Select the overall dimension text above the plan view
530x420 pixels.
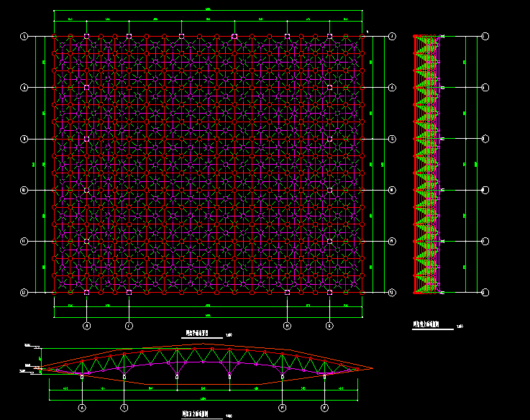pos(208,9)
